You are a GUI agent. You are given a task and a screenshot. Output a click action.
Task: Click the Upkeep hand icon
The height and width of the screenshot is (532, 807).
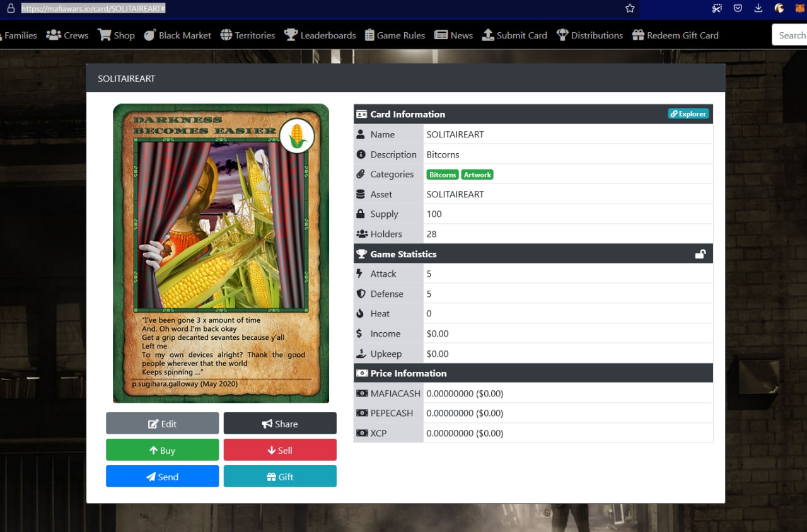tap(361, 354)
